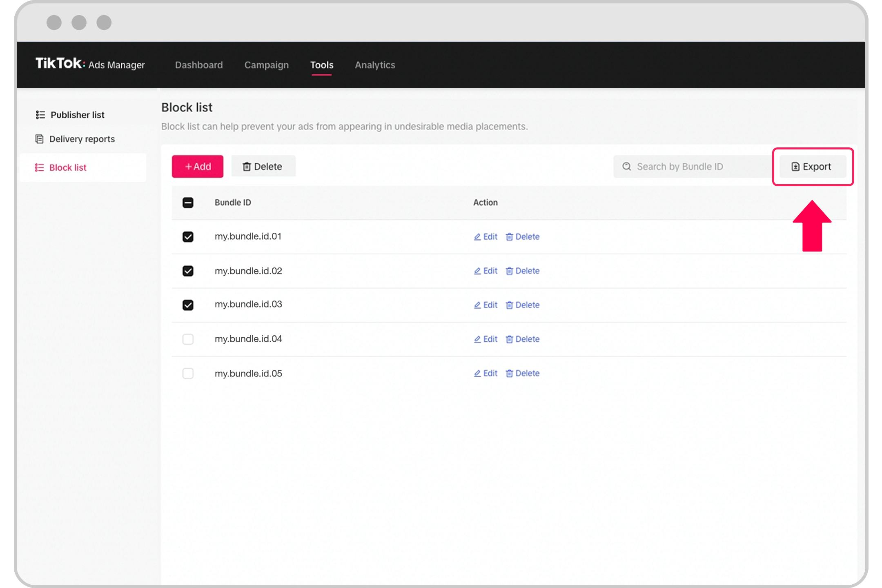
Task: Click pencil edit icon for my.bundle.id.01
Action: point(477,237)
